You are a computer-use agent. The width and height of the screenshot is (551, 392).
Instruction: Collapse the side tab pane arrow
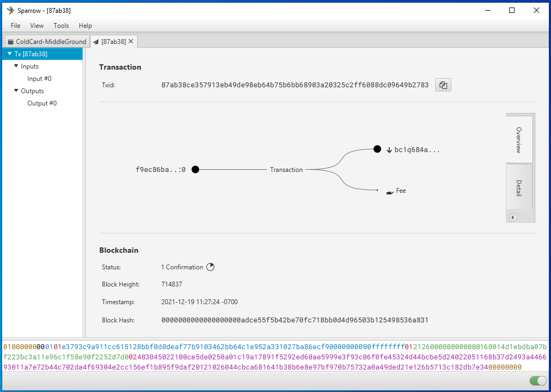click(x=513, y=217)
